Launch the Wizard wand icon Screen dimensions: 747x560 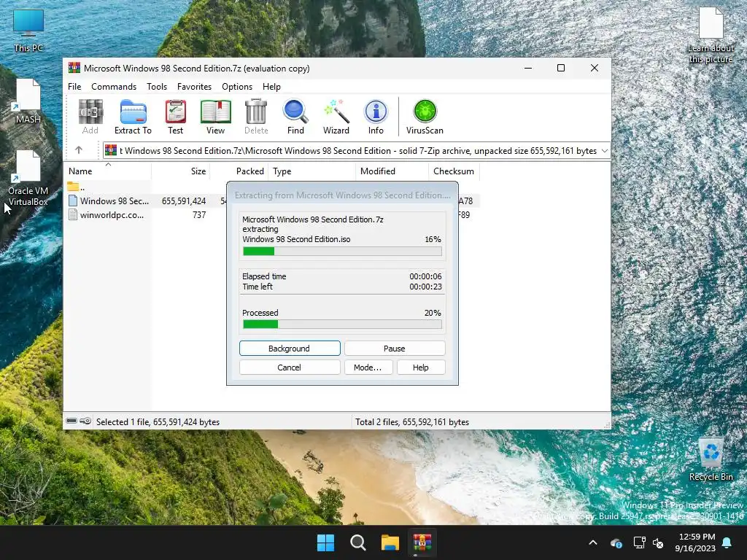tap(336, 112)
